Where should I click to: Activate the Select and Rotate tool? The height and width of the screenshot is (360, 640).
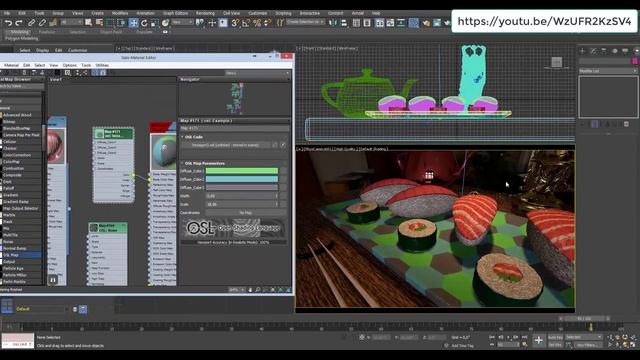pyautogui.click(x=144, y=23)
